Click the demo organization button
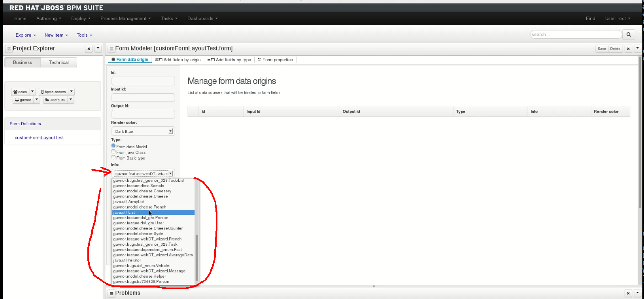The width and height of the screenshot is (644, 299). click(x=20, y=92)
